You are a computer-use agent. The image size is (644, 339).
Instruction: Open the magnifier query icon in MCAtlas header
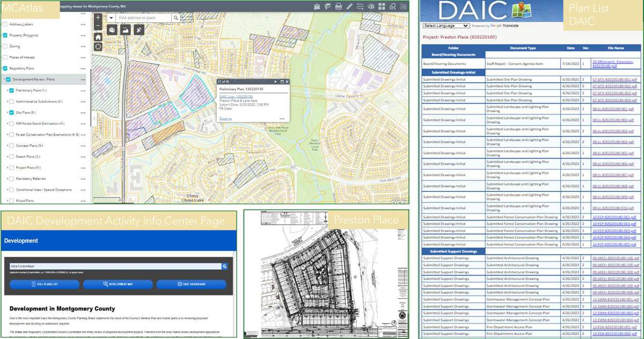click(392, 6)
